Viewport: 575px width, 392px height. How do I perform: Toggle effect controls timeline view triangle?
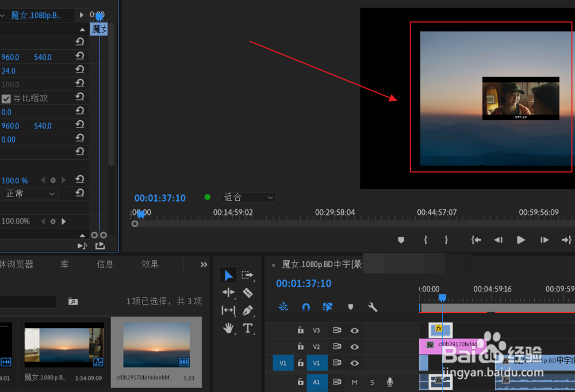click(82, 15)
